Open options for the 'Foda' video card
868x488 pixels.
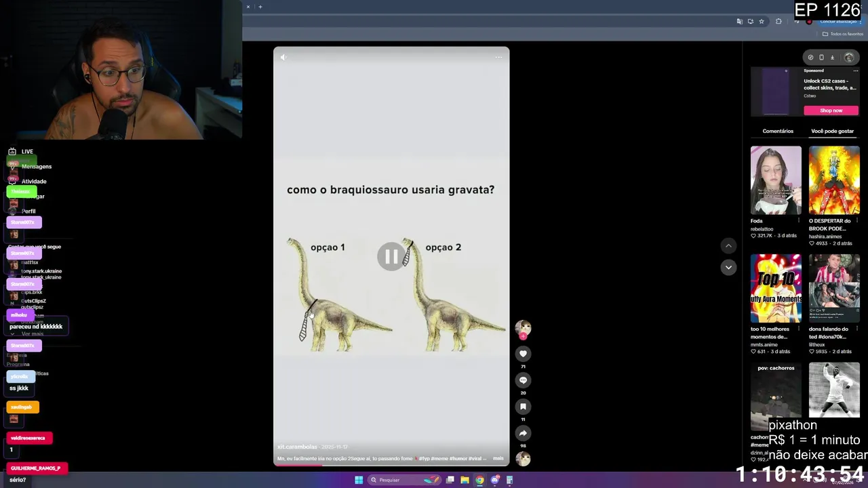click(798, 221)
